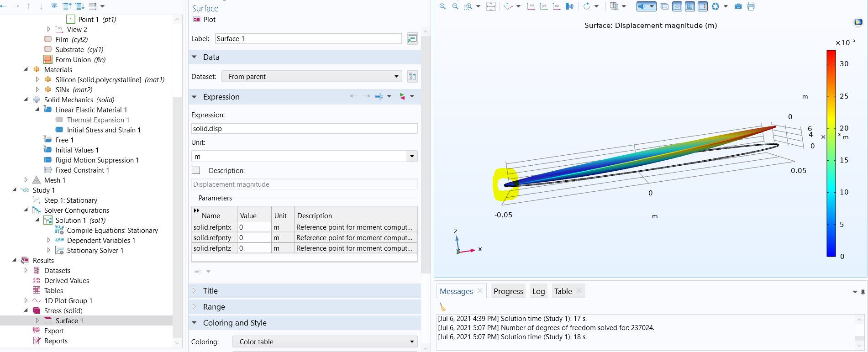The image size is (868, 352).
Task: Click the Collapse All icon in Model Builder
Action: 67,6
